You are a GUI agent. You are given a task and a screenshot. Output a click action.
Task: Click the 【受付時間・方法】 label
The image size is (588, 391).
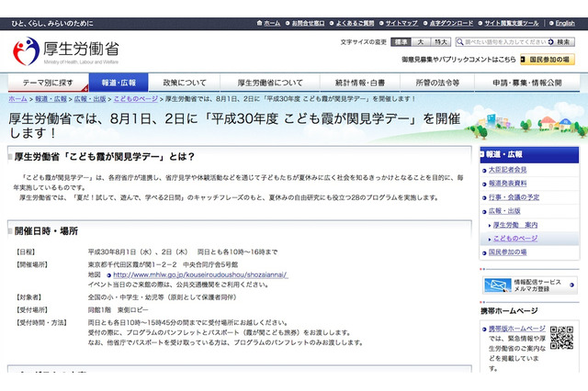(x=41, y=323)
